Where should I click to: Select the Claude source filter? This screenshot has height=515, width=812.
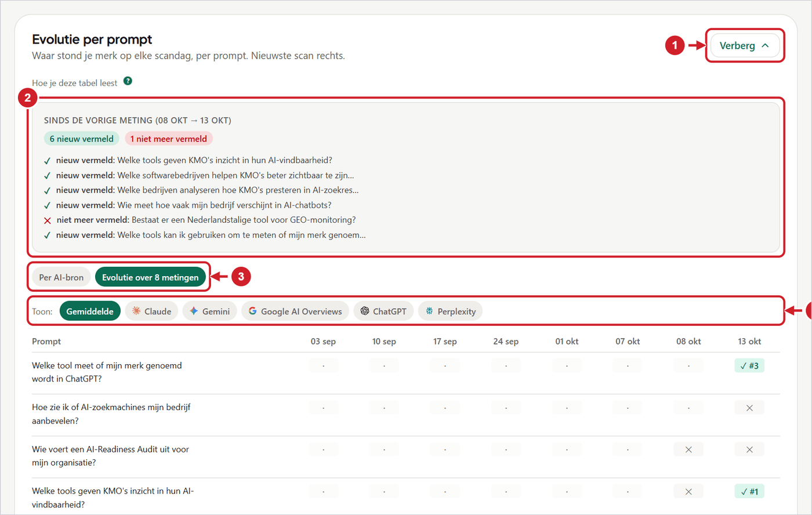click(x=151, y=311)
